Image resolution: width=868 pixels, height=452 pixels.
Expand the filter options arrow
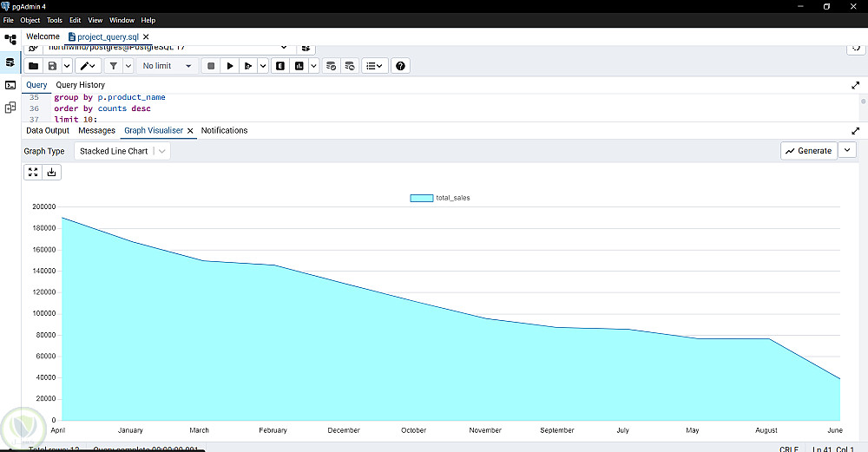(x=128, y=66)
